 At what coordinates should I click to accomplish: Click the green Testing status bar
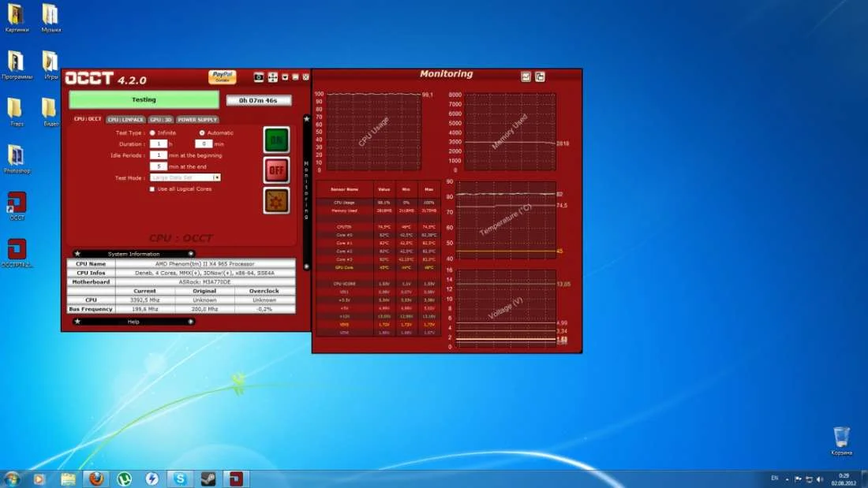click(144, 99)
